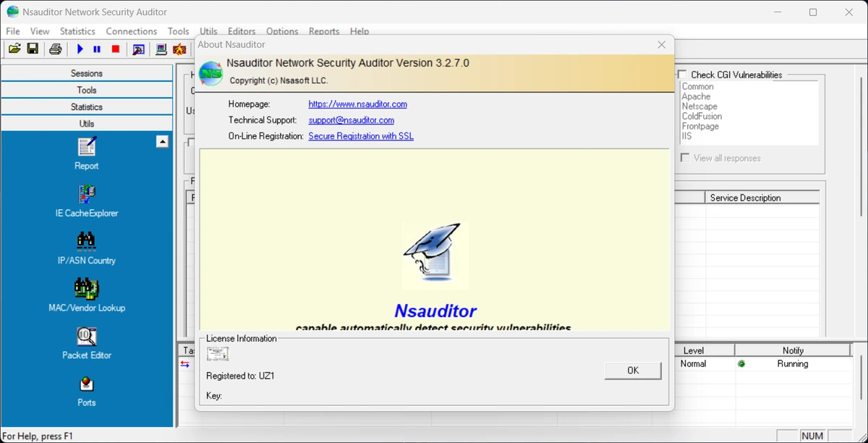
Task: Open the View menu
Action: tap(40, 31)
